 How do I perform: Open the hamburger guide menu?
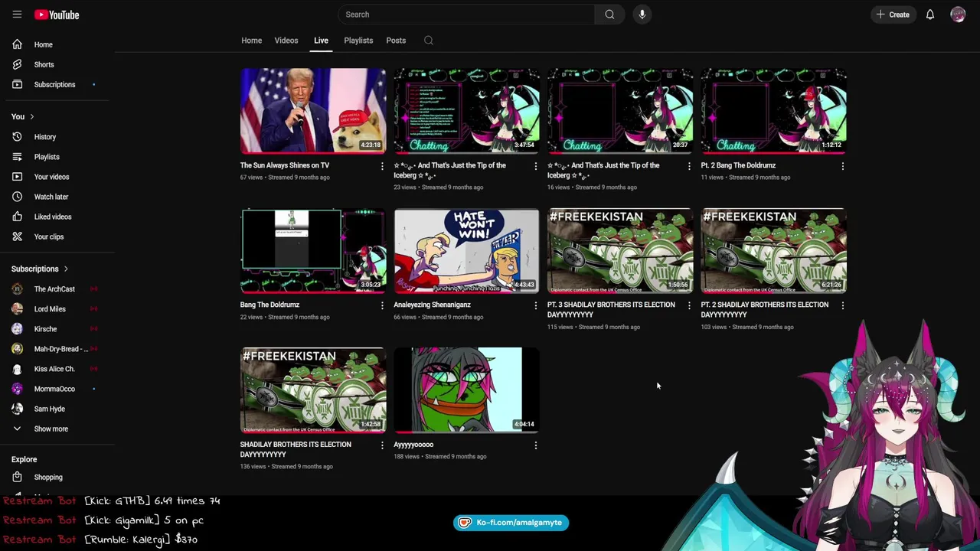click(x=17, y=15)
